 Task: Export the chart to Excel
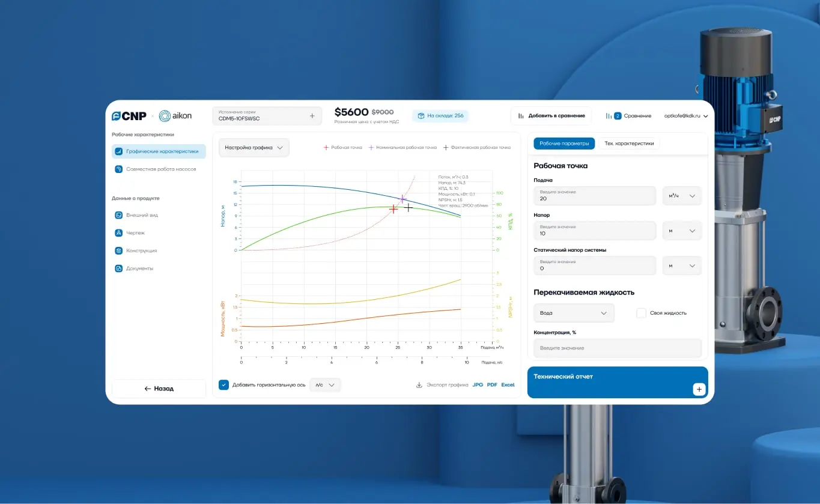508,385
